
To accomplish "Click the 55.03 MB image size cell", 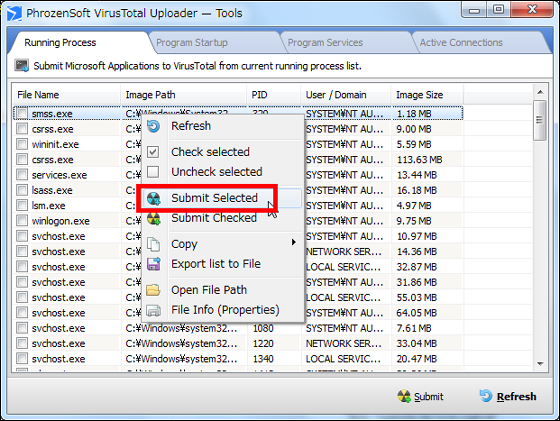I will (x=416, y=297).
